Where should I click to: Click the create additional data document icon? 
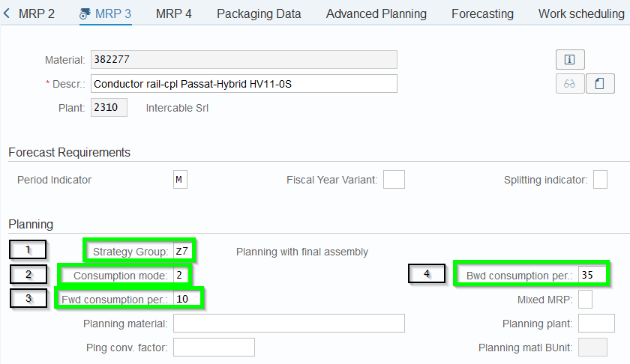point(599,84)
